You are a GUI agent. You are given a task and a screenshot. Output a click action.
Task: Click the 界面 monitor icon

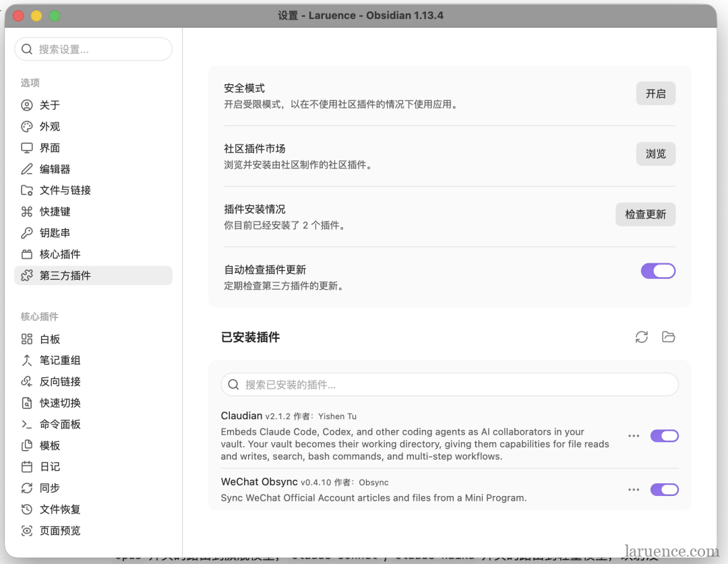(x=27, y=148)
